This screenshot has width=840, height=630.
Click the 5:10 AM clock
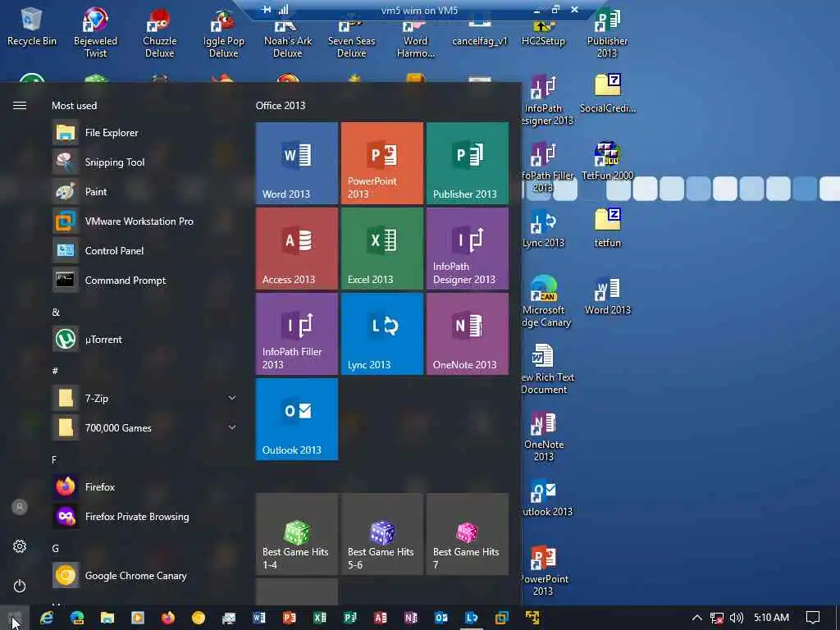(771, 618)
